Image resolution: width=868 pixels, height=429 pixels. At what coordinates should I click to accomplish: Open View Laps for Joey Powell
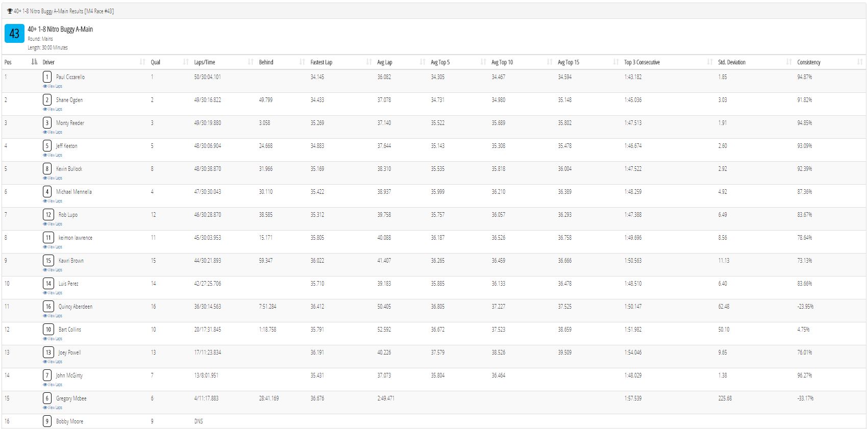(53, 362)
